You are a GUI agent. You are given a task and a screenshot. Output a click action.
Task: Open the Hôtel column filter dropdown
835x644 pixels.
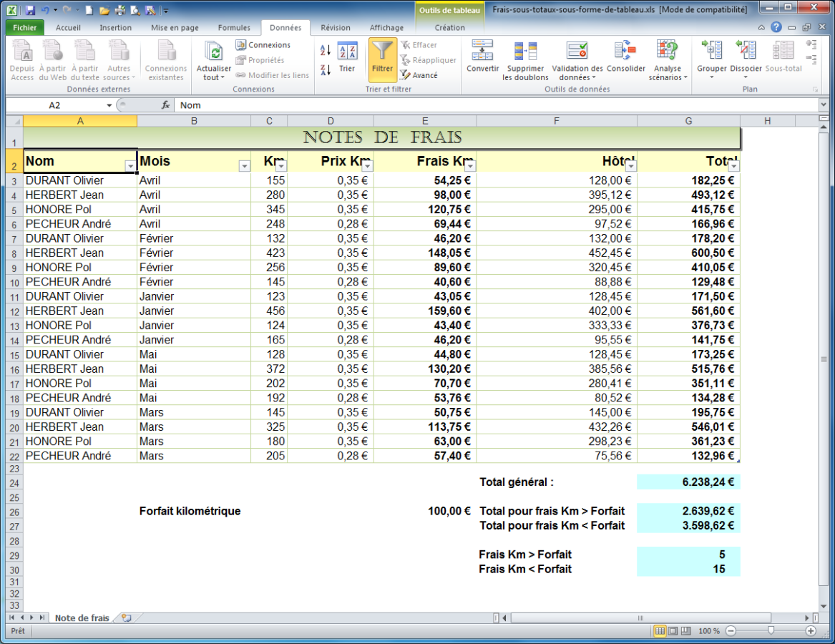630,166
